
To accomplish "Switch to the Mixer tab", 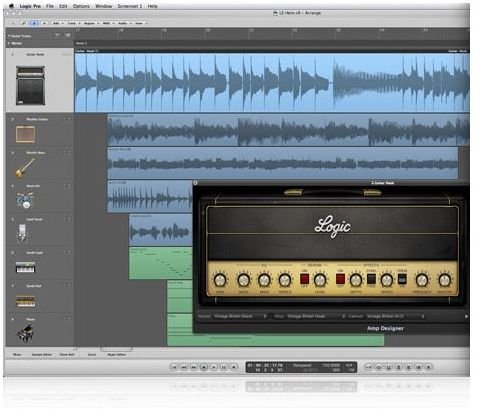I will (x=17, y=355).
